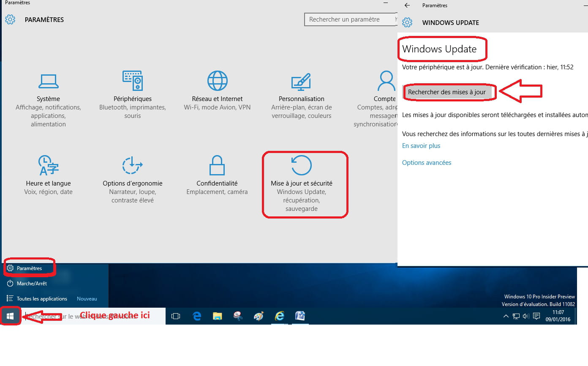Open the Action Center notifications icon
588x366 pixels.
(x=536, y=316)
